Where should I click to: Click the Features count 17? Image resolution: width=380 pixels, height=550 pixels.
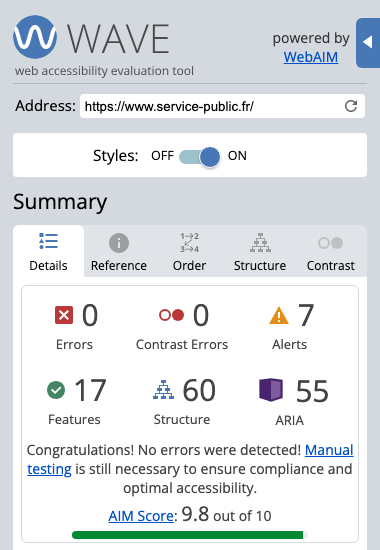[90, 390]
